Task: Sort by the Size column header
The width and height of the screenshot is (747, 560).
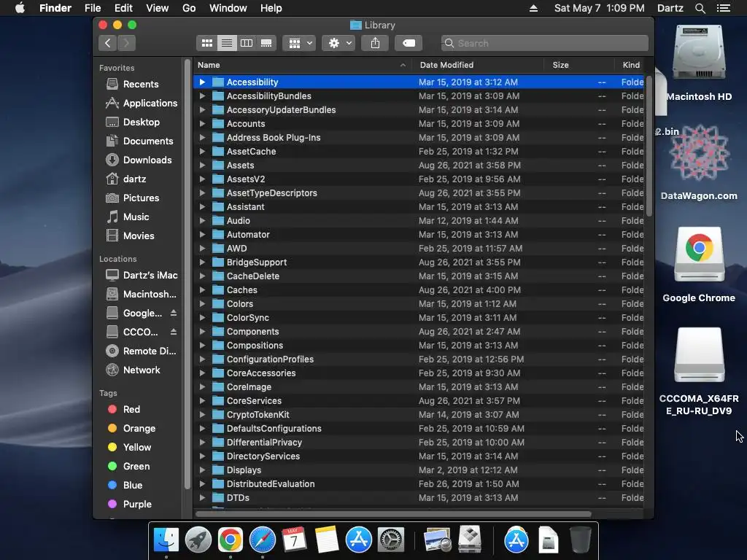Action: 578,65
